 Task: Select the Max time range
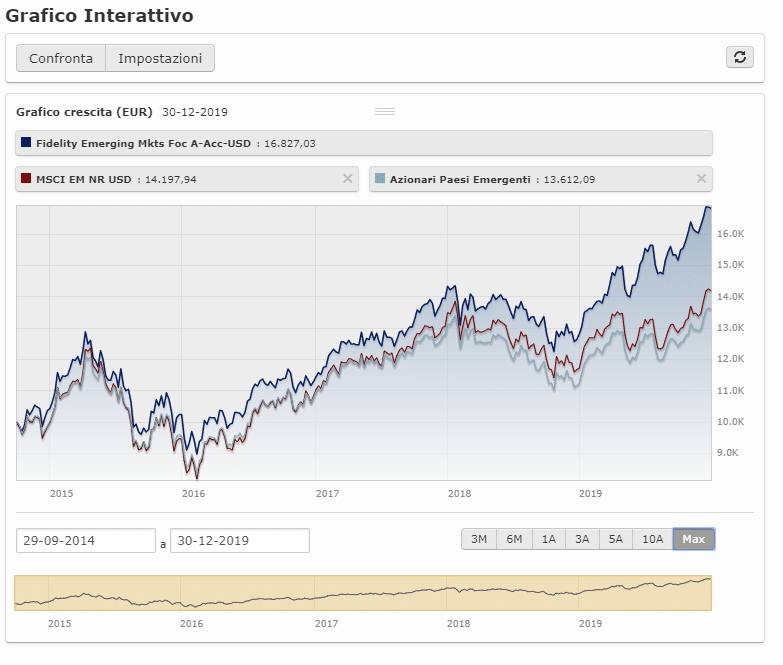(x=694, y=539)
